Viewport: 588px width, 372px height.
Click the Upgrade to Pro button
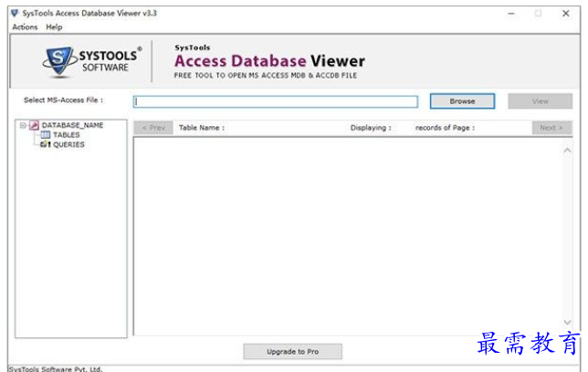(292, 352)
